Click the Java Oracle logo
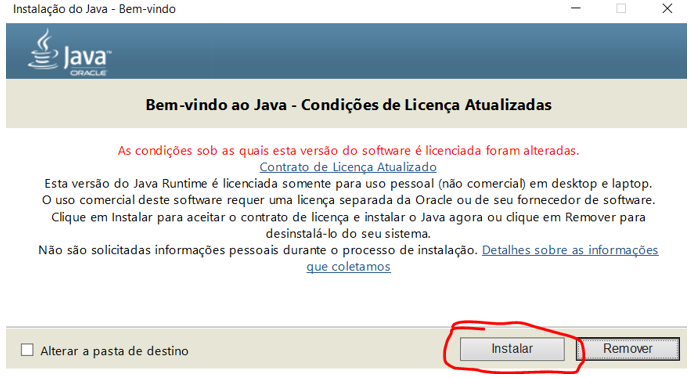The height and width of the screenshot is (378, 691). [69, 53]
